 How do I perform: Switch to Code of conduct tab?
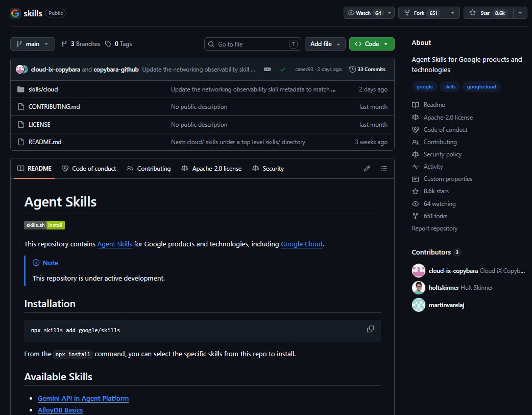(x=89, y=169)
